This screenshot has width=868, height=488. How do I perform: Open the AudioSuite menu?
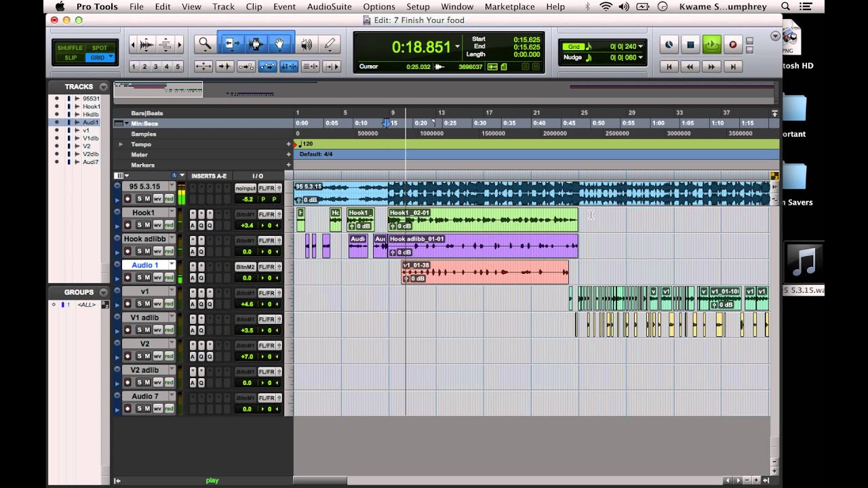(x=330, y=7)
